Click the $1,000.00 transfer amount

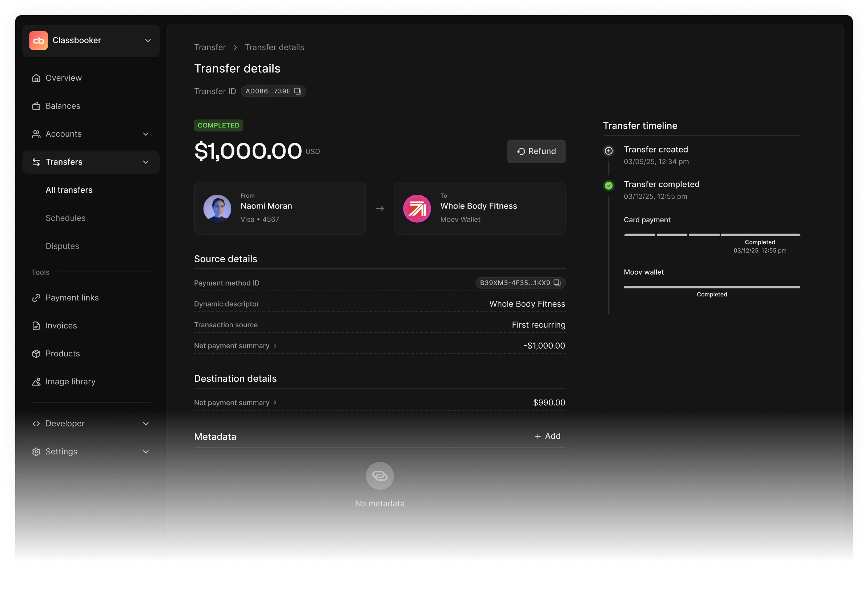[x=248, y=151]
